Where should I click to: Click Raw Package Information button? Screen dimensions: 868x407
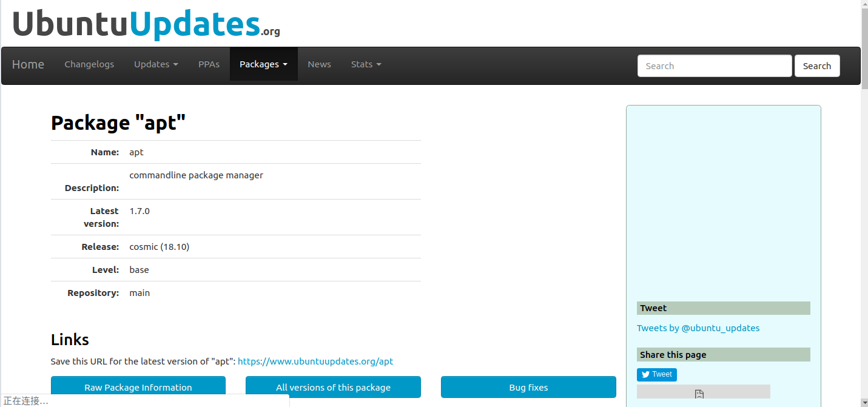138,387
